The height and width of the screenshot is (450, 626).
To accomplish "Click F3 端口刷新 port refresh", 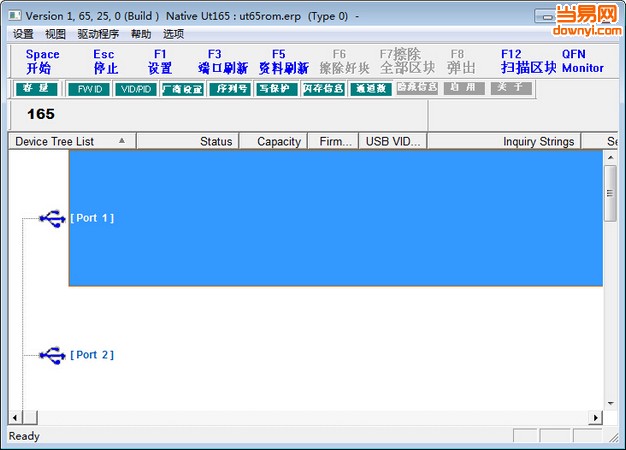I will click(x=223, y=61).
